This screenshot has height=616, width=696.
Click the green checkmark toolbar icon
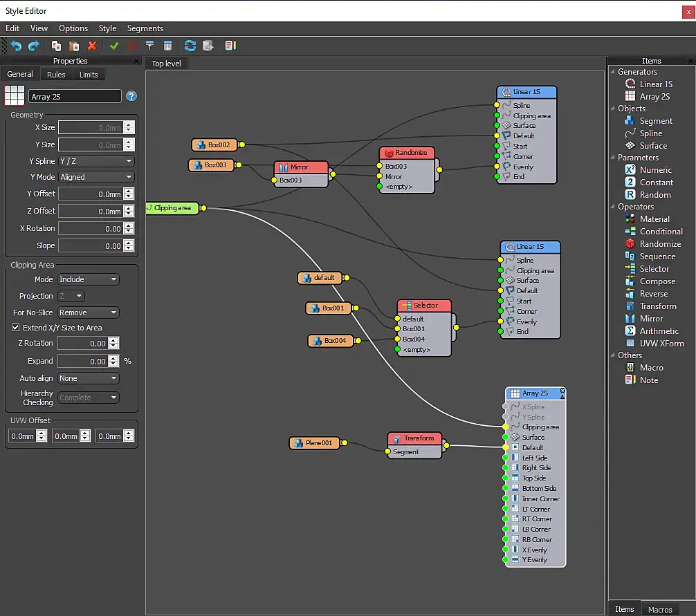(114, 46)
